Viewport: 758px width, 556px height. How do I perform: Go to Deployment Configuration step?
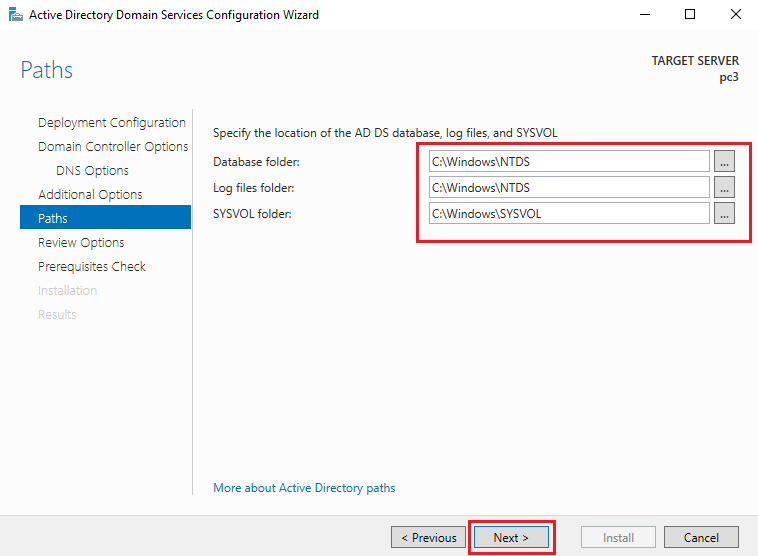[111, 123]
